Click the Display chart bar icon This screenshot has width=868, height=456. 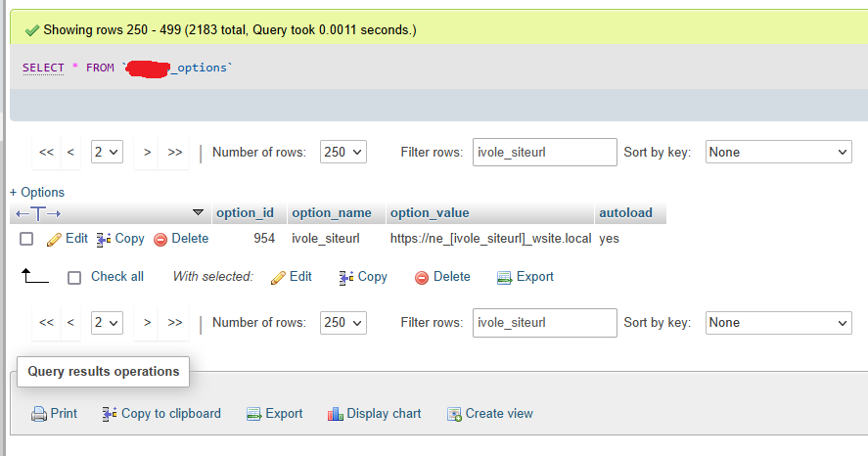pos(335,414)
